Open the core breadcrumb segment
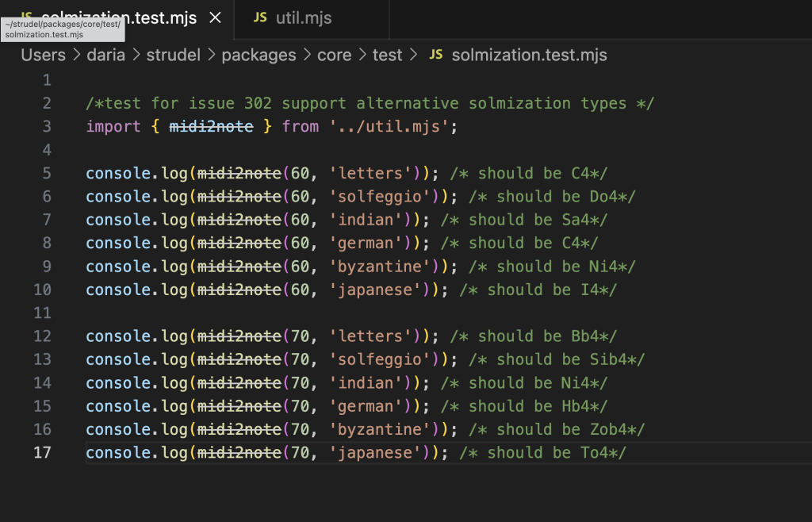Image resolution: width=812 pixels, height=522 pixels. tap(334, 55)
